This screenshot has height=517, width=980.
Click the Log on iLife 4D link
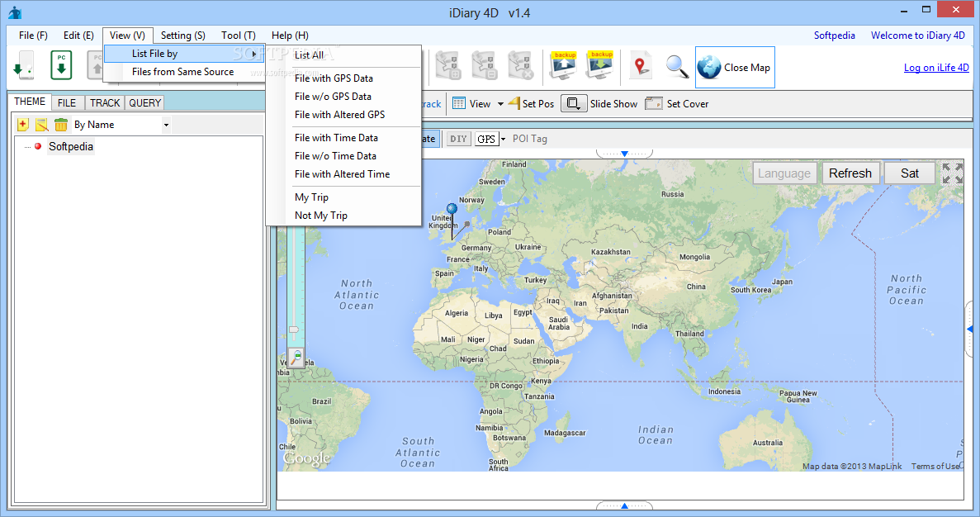(936, 68)
